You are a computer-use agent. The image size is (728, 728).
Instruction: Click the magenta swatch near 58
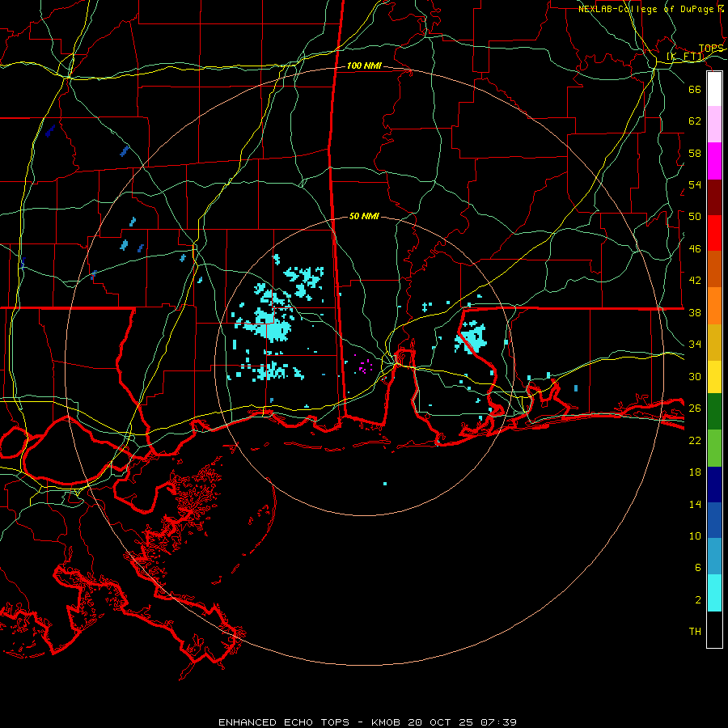(714, 161)
